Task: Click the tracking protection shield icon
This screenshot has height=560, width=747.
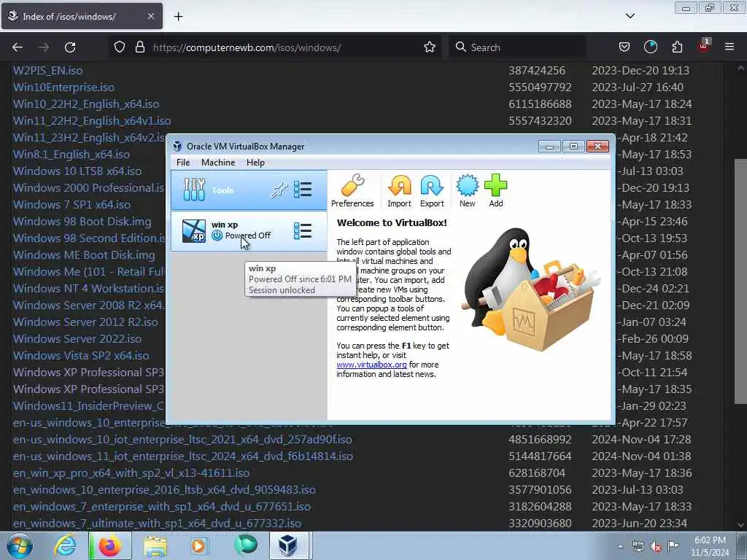Action: coord(120,47)
